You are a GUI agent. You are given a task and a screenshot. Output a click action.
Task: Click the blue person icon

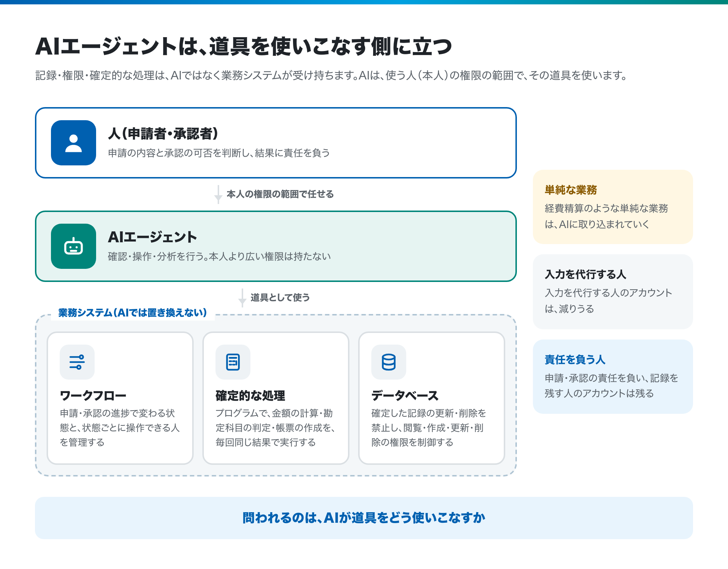74,143
